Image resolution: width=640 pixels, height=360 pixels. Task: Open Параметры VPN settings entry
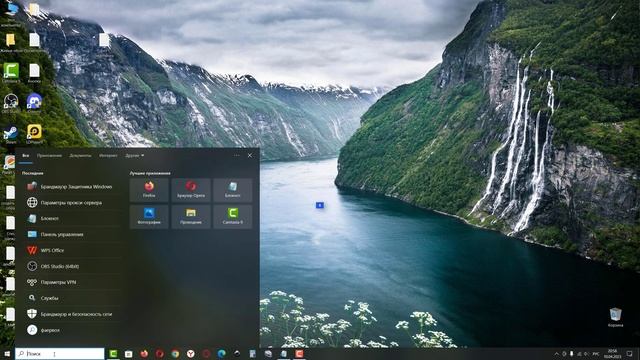[x=71, y=282]
